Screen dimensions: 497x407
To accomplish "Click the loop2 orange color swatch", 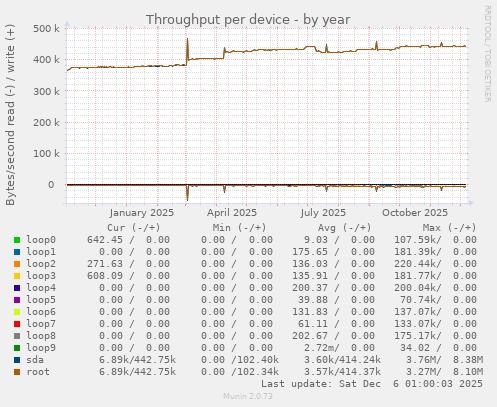I will pyautogui.click(x=17, y=264).
